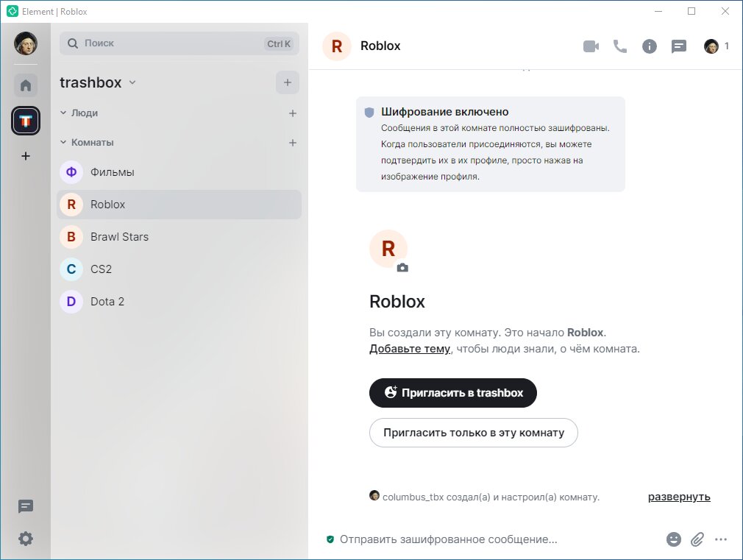This screenshot has height=560, width=743.
Task: Go to the Home space
Action: tap(26, 85)
